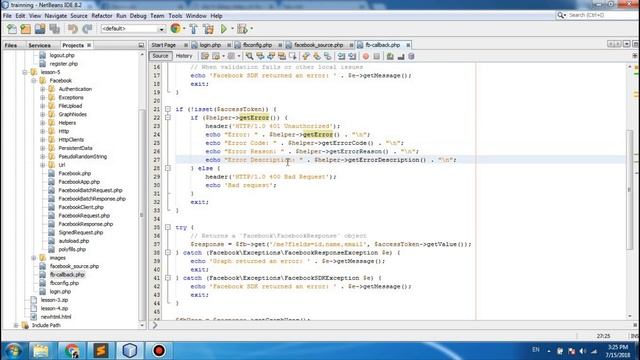Collapse try block fold at line 35
The width and height of the screenshot is (640, 360).
(x=168, y=227)
